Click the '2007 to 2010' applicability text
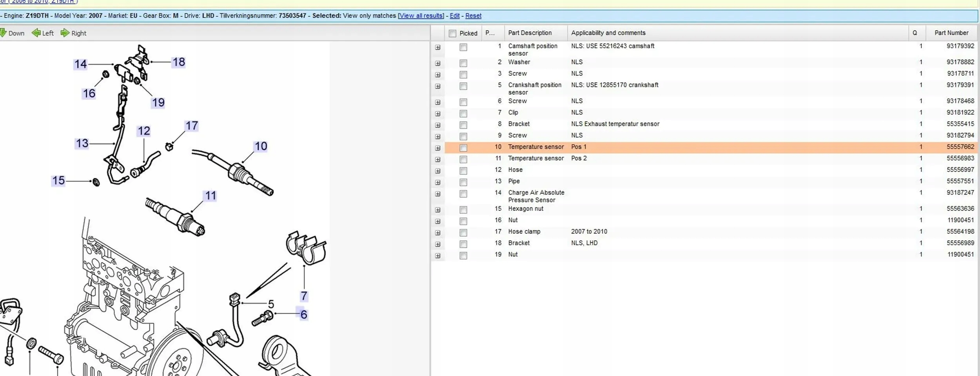 [589, 232]
